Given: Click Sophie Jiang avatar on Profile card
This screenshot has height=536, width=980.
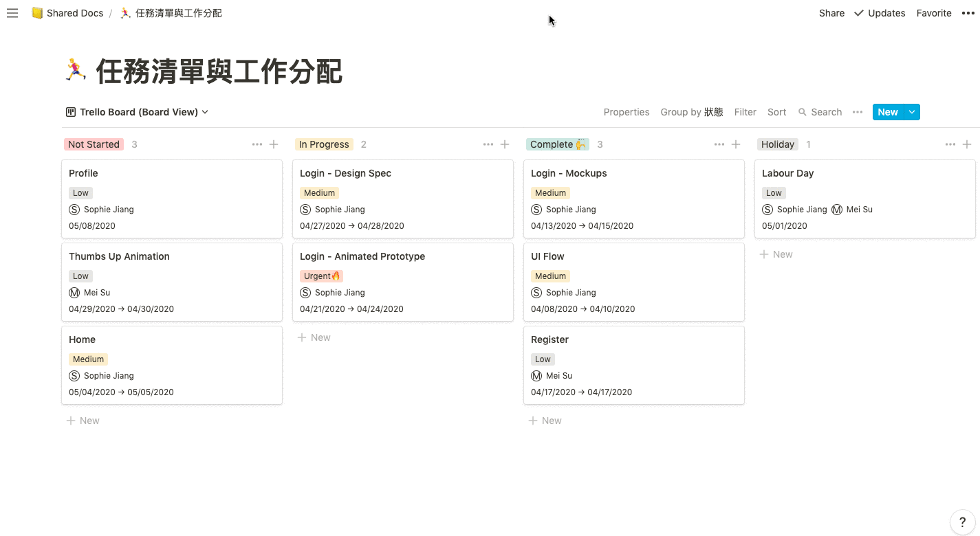Looking at the screenshot, I should coord(74,210).
